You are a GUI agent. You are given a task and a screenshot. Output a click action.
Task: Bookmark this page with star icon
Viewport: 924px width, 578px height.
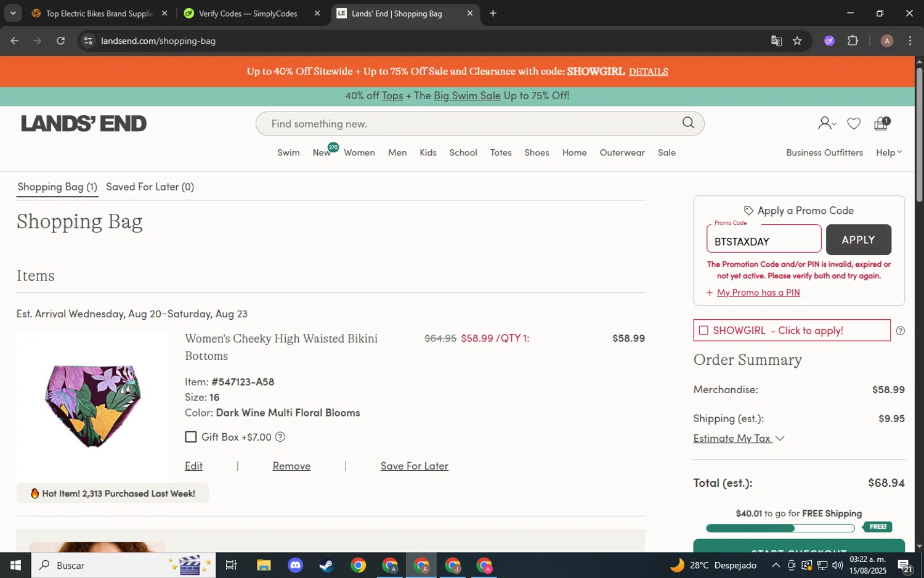(x=797, y=41)
